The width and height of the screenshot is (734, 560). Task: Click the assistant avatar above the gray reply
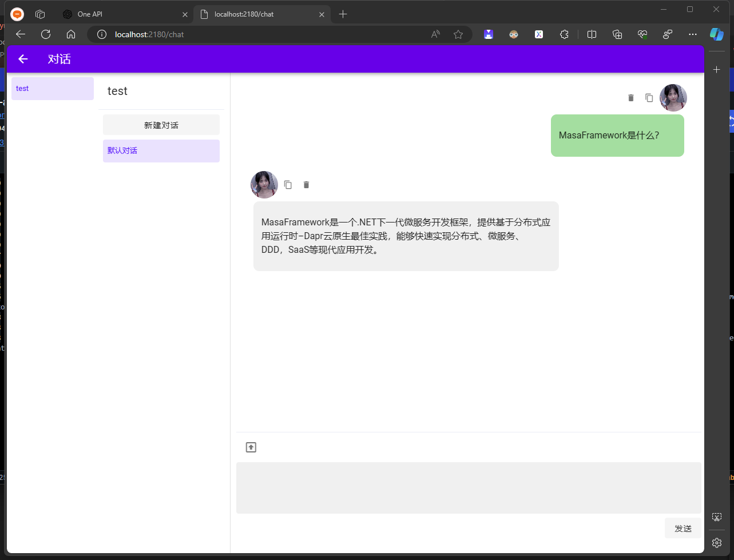[264, 185]
